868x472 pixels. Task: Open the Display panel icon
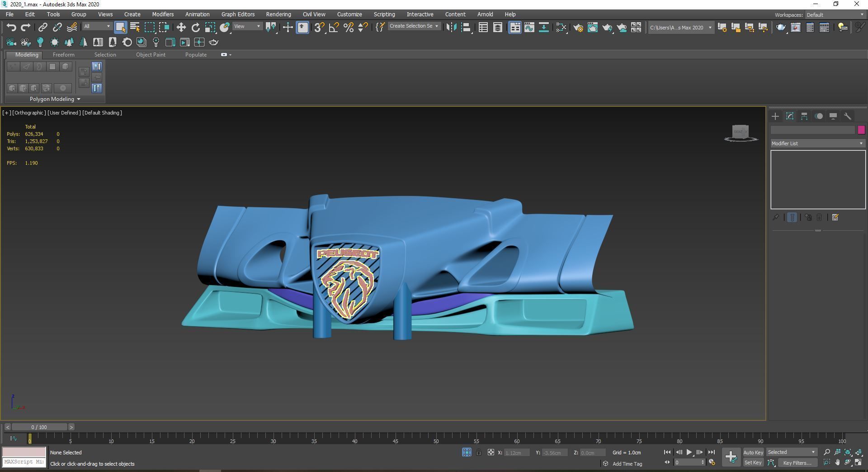(x=833, y=116)
